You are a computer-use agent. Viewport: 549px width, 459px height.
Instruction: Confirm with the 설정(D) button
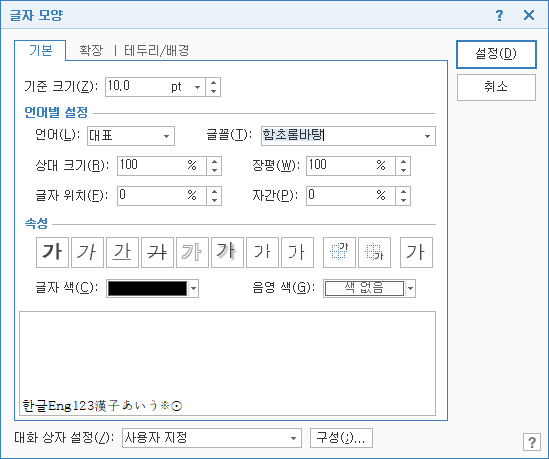pos(496,54)
